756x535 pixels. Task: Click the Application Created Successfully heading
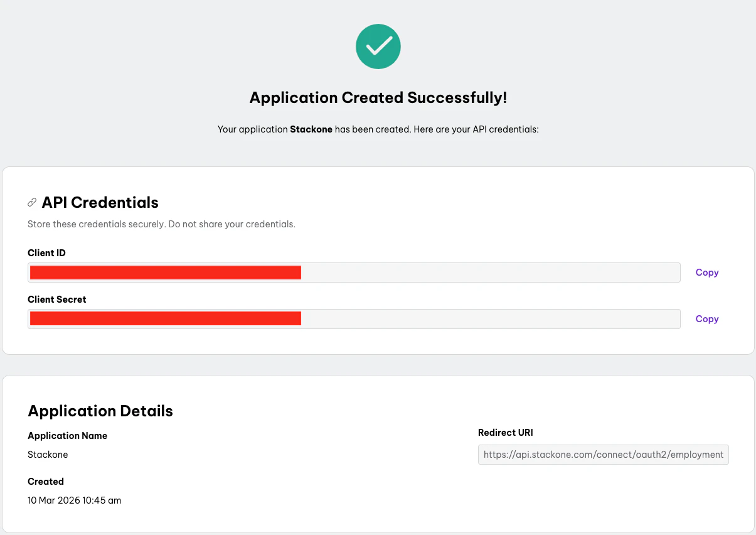(x=378, y=97)
